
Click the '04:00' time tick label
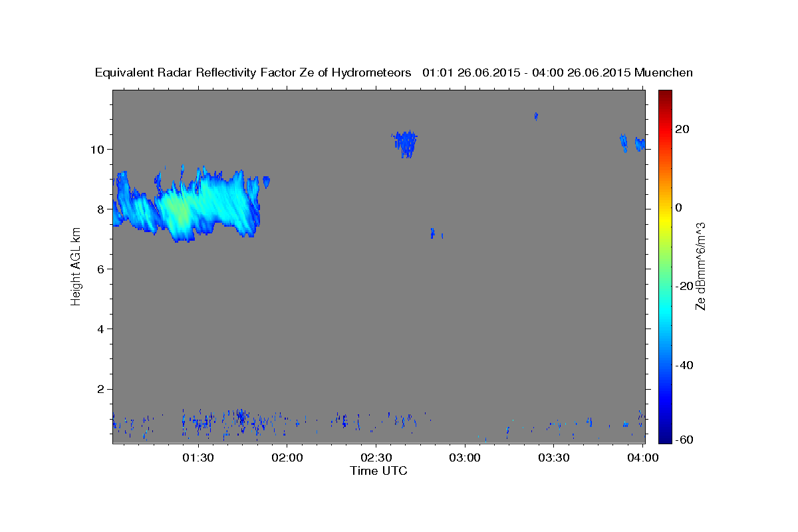(x=642, y=458)
